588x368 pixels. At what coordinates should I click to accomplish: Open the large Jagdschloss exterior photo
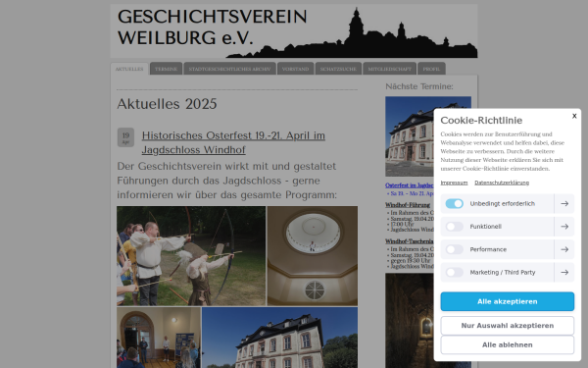(279, 338)
